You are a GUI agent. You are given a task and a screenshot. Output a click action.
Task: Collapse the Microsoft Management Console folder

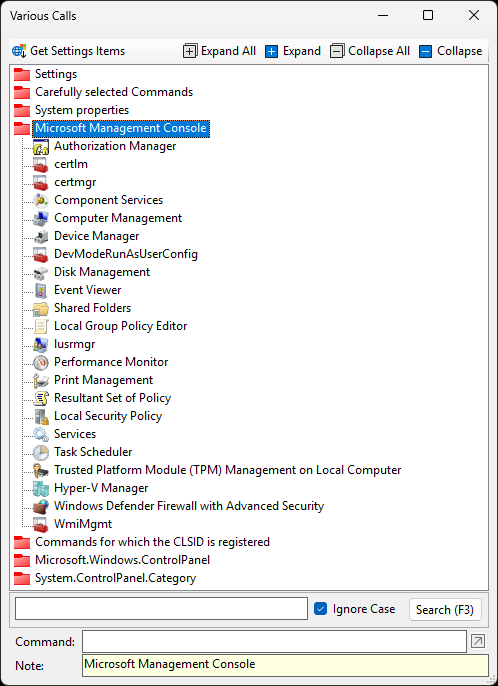coord(22,128)
